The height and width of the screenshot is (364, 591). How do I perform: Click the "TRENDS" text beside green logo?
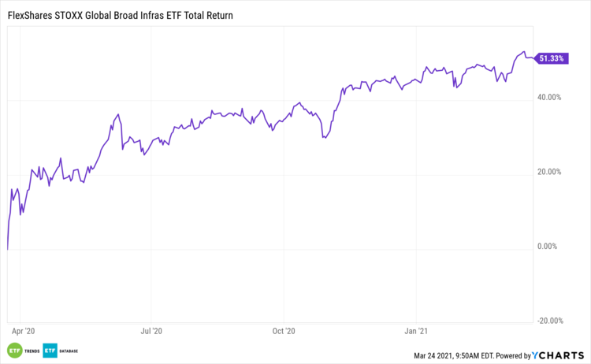[x=32, y=350]
